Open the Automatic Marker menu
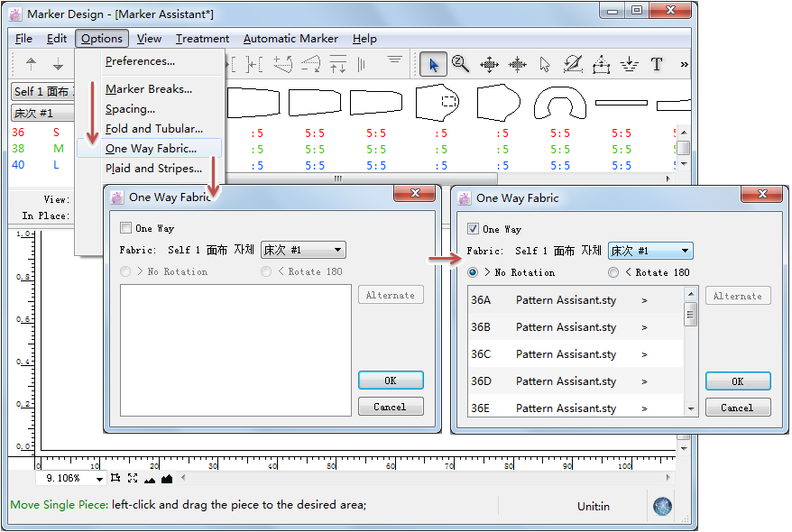Screen dimensions: 792x532 tap(290, 39)
